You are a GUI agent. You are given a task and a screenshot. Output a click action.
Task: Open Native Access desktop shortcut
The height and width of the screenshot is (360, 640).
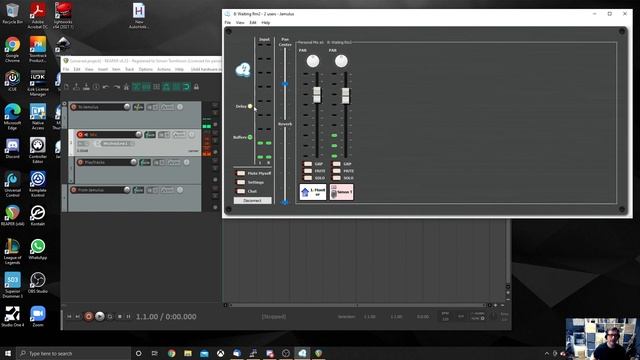(x=38, y=117)
